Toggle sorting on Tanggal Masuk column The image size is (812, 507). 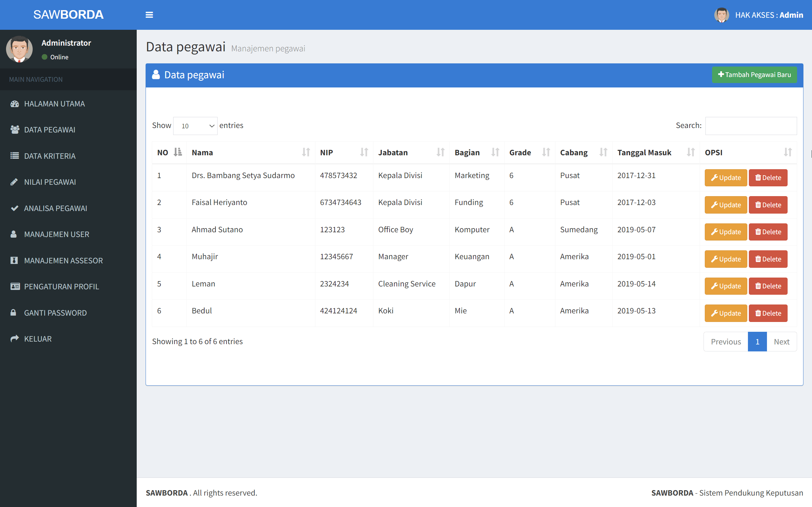click(x=690, y=152)
